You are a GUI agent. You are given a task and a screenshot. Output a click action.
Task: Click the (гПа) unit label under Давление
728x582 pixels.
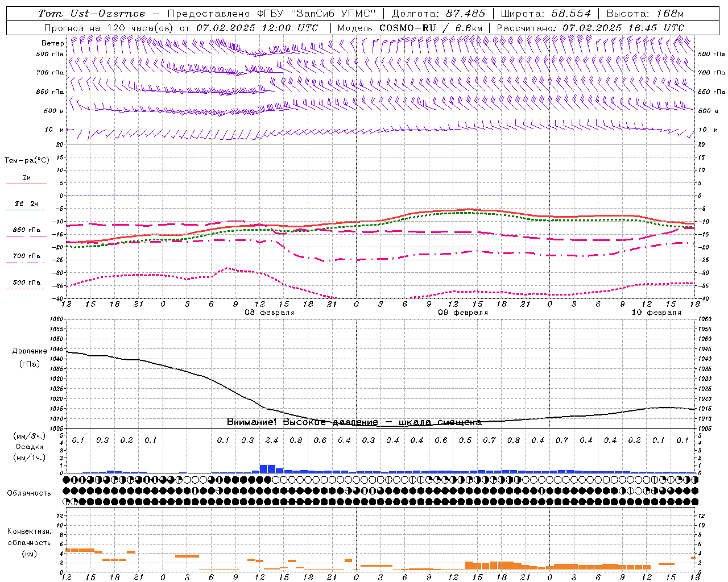click(x=30, y=364)
